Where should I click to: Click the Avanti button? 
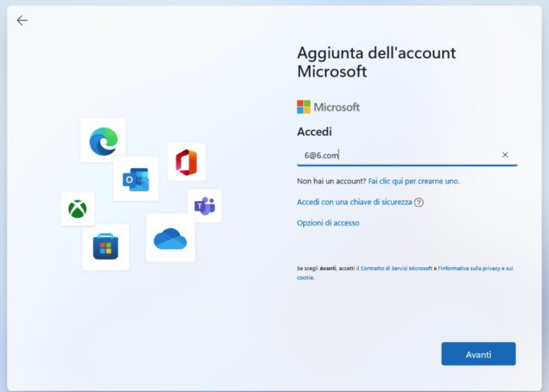click(x=478, y=354)
